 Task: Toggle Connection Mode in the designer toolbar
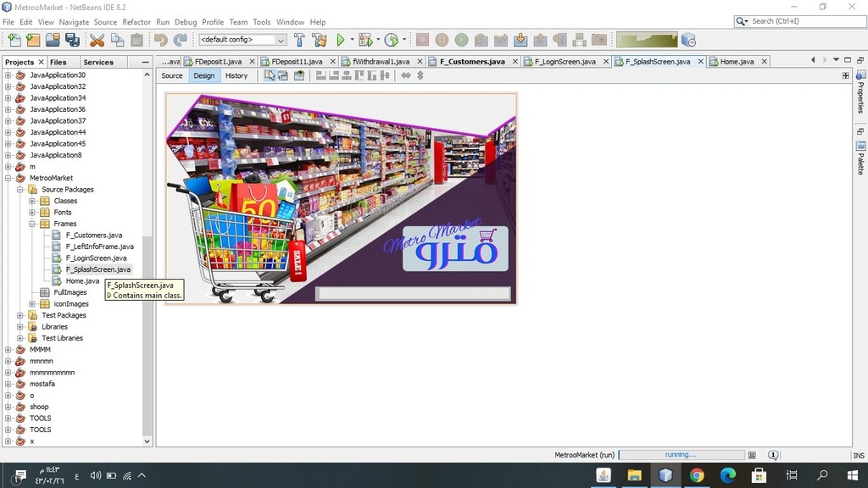283,75
